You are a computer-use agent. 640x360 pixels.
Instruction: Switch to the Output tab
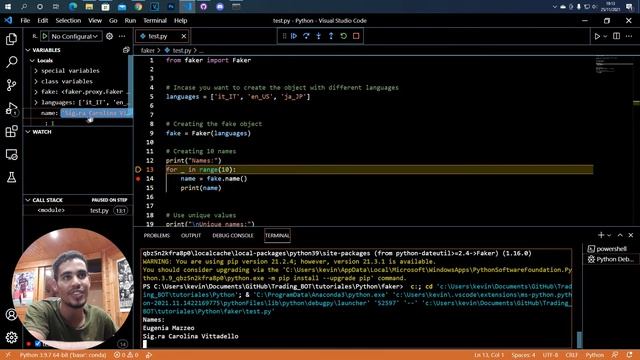pos(191,236)
